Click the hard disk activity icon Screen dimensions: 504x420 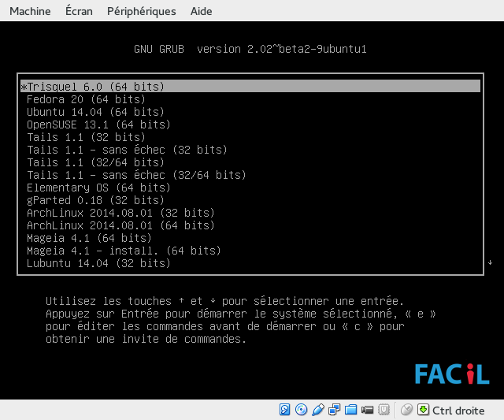coord(284,410)
